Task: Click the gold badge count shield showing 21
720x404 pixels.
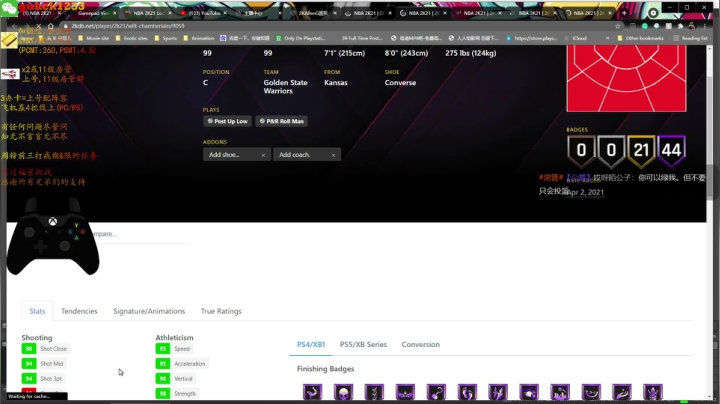Action: [641, 151]
